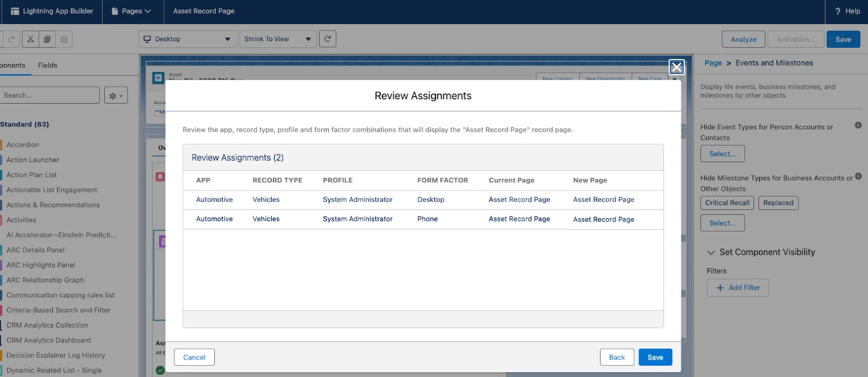Click info icon for Hide Event Types
Viewport: 868px width, 377px height.
click(x=858, y=125)
